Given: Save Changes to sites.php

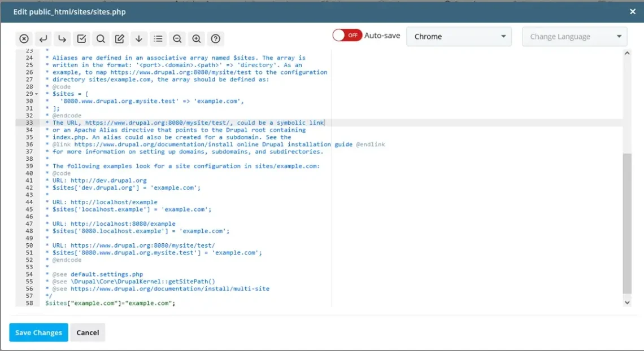Looking at the screenshot, I should (38, 332).
